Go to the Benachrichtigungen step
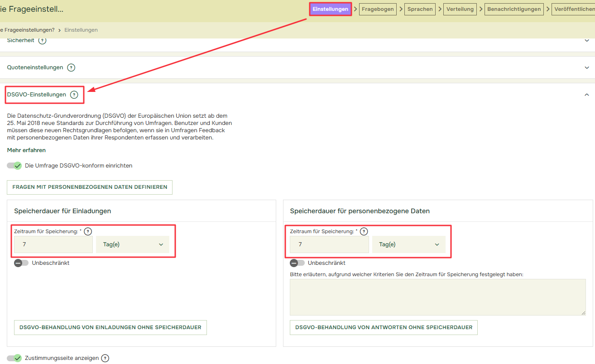The height and width of the screenshot is (364, 595). 514,9
